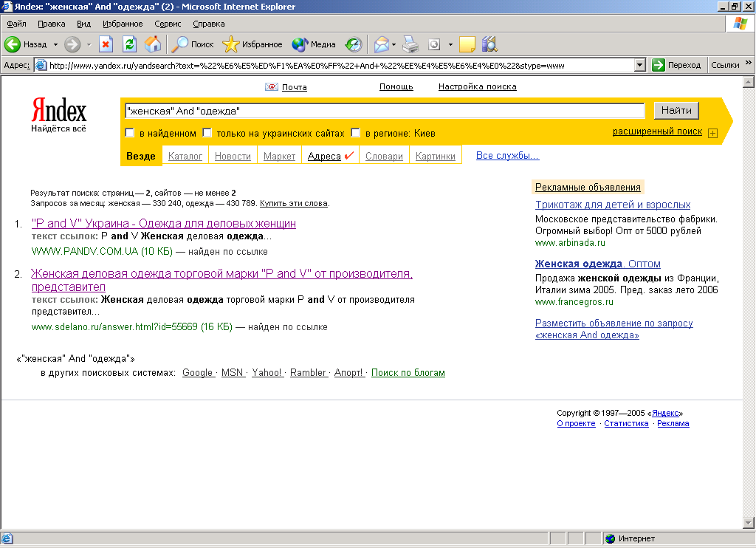The width and height of the screenshot is (756, 548).
Task: Expand the address bar URL dropdown
Action: click(640, 65)
